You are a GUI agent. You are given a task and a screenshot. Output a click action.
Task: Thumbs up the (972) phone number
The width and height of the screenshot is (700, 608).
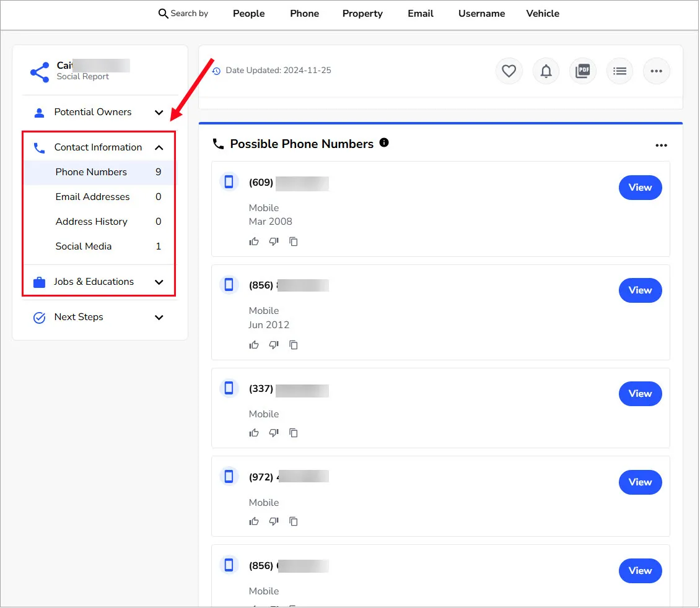254,521
